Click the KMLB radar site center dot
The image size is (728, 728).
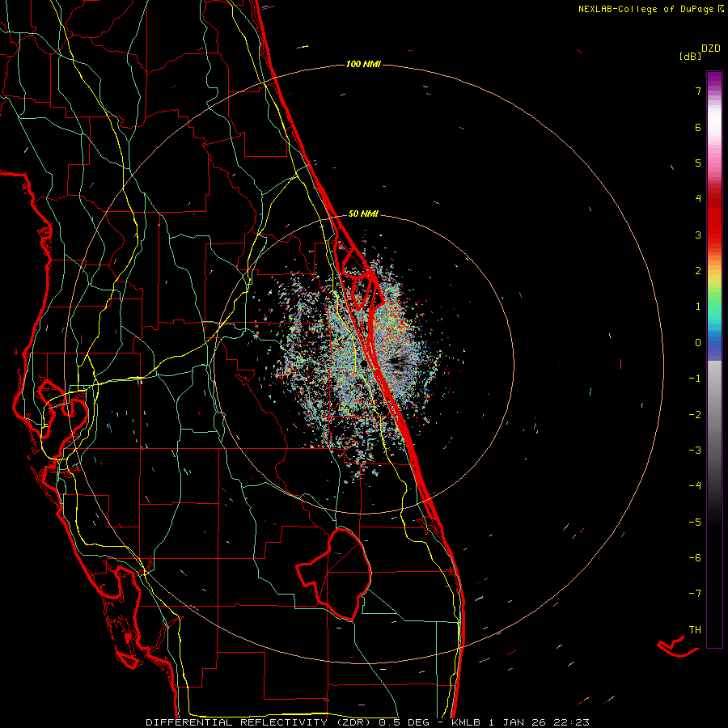coord(364,364)
